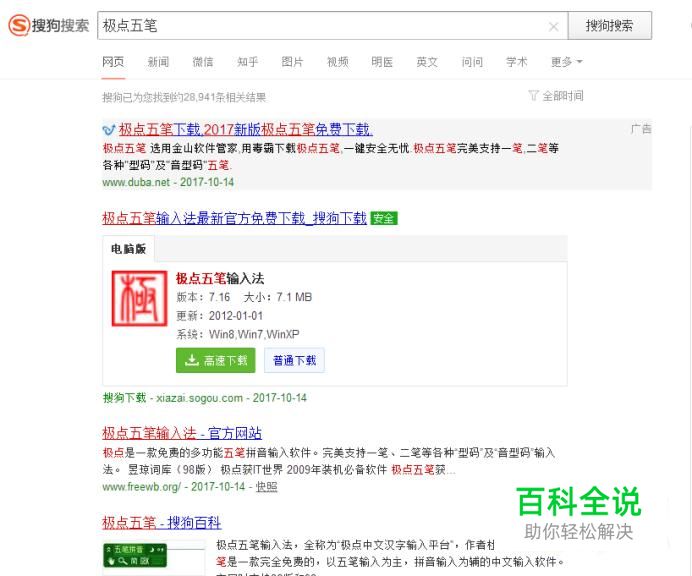Click the green 高速下载 button
The height and width of the screenshot is (576, 692).
pos(215,360)
